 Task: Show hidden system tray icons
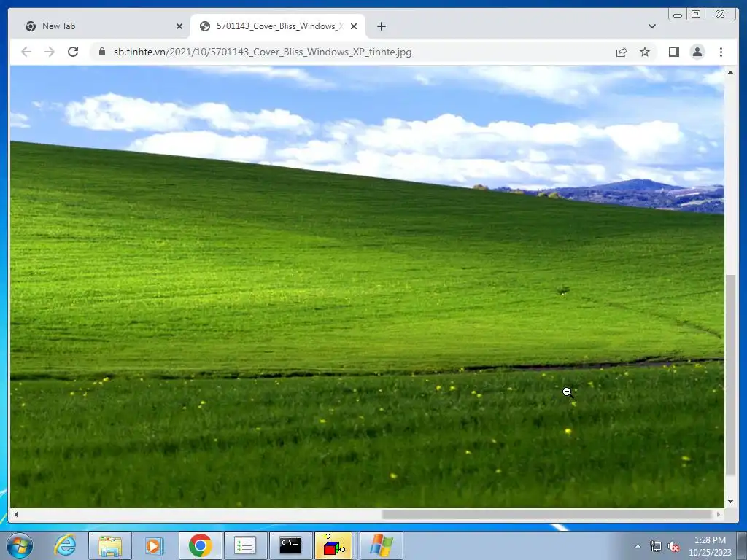[638, 546]
